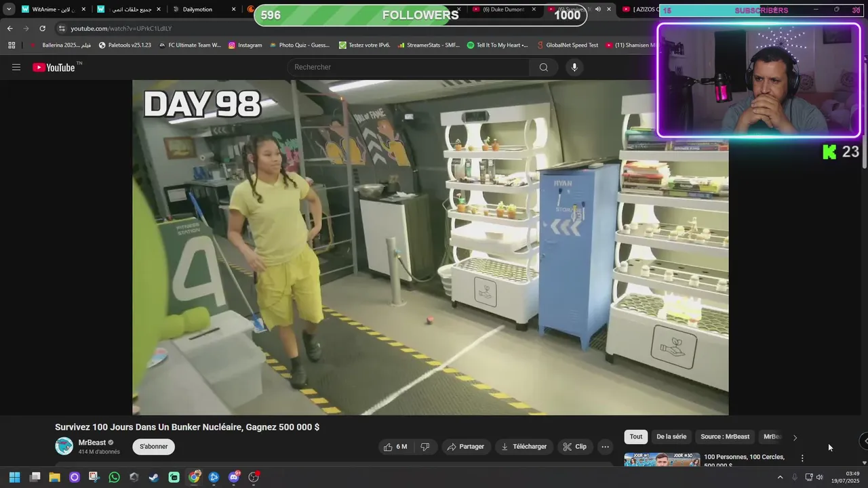Viewport: 868px width, 488px height.
Task: Subscribe with the S'abonner button
Action: tap(154, 447)
